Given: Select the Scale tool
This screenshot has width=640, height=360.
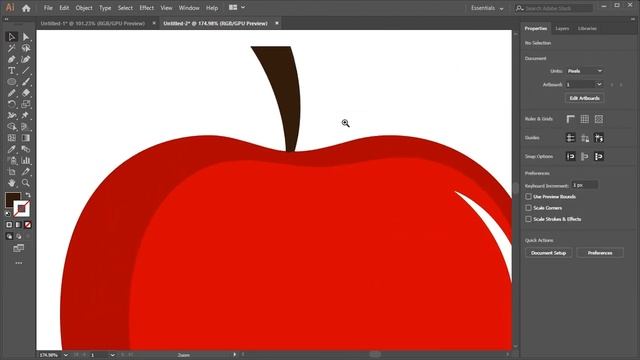Looking at the screenshot, I should click(26, 104).
